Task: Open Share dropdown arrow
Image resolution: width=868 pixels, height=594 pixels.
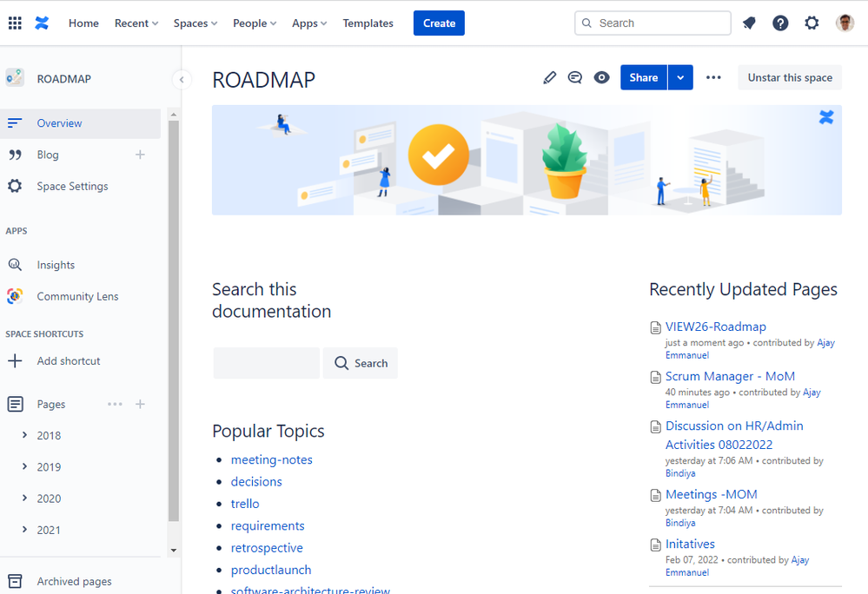Action: 681,77
